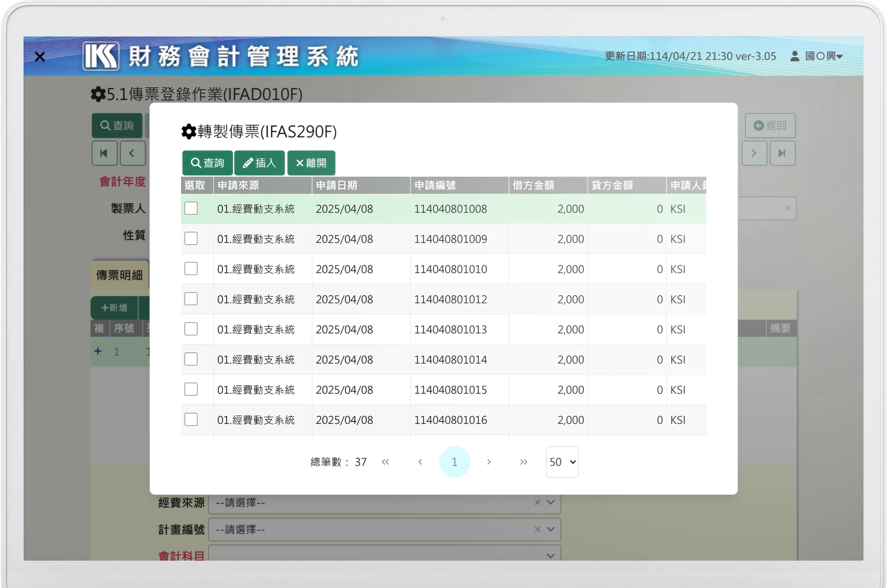Click the gear icon beside 5.1傳票登錄作業
This screenshot has width=887, height=588.
98,94
